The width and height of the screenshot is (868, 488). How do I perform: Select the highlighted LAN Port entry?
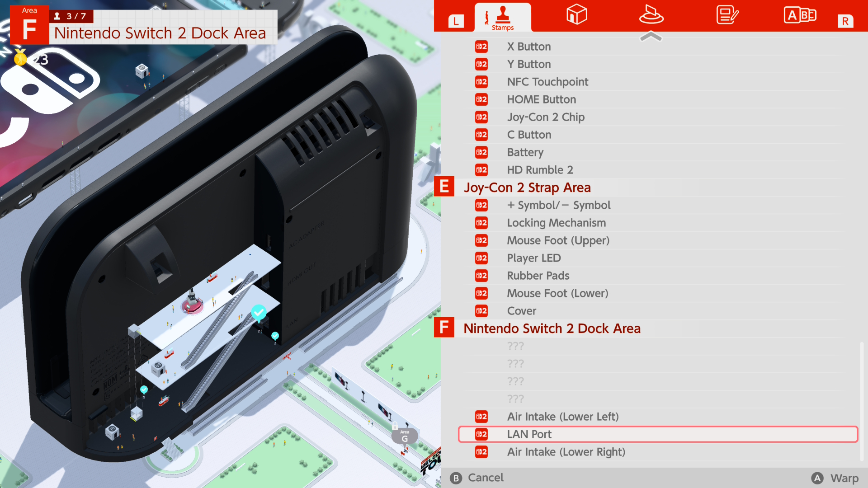click(x=658, y=434)
